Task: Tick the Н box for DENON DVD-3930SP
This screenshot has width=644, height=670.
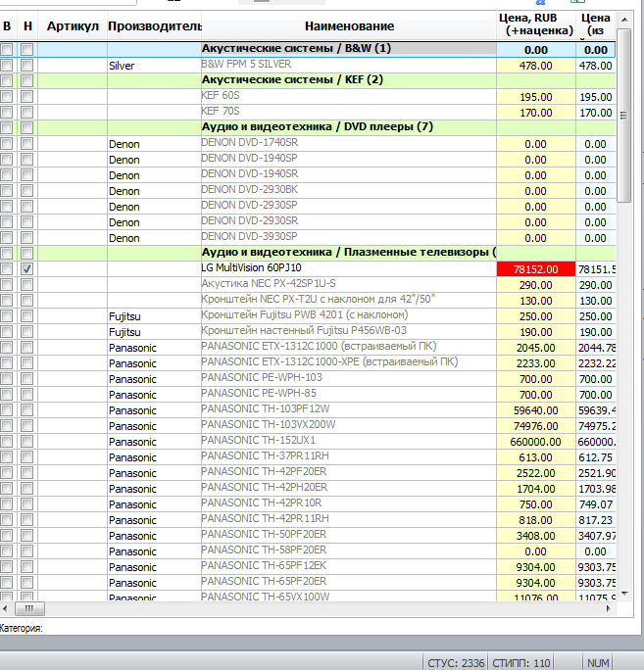Action: coord(26,238)
